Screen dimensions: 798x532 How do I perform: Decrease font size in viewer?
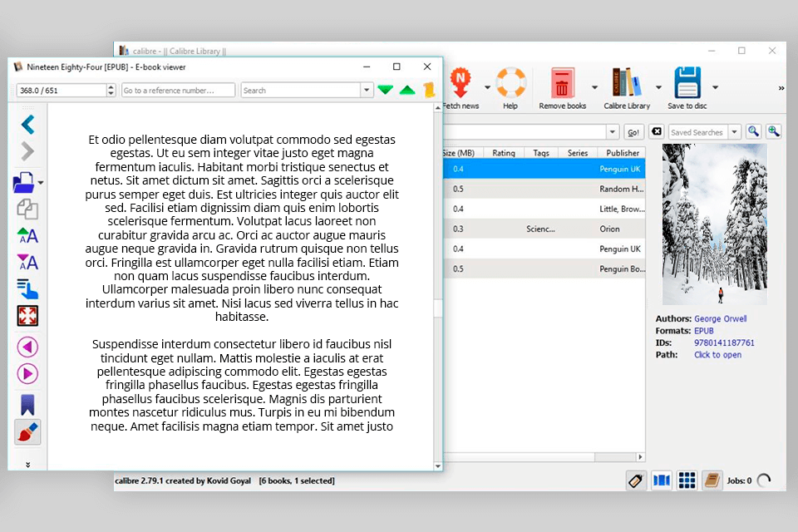27,262
